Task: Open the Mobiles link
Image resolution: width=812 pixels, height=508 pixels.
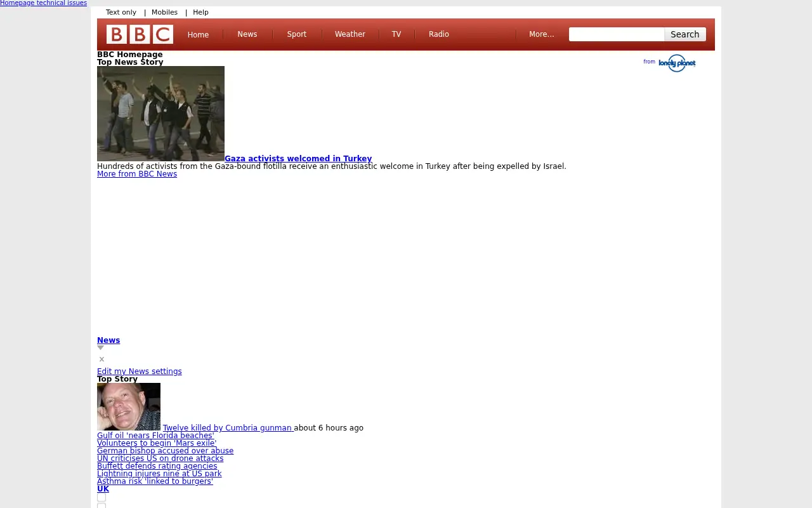Action: [164, 12]
